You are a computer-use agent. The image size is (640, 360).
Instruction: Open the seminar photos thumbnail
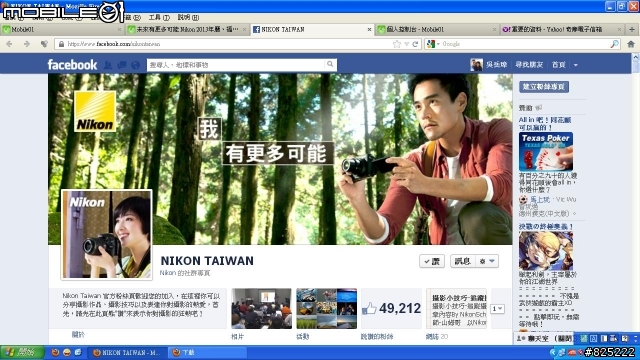click(261, 309)
